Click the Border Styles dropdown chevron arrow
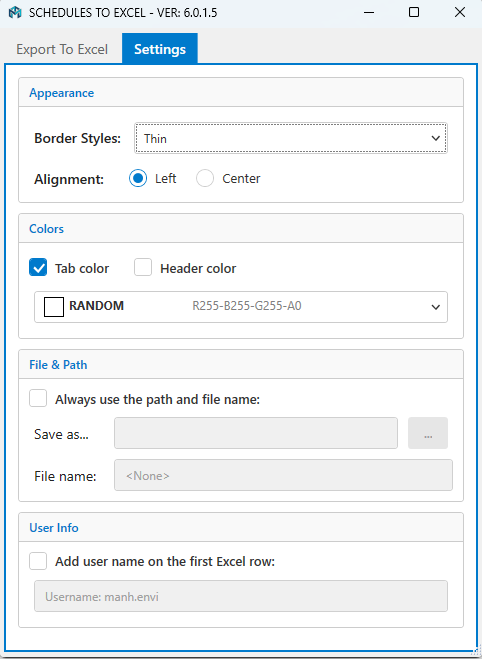 click(435, 138)
